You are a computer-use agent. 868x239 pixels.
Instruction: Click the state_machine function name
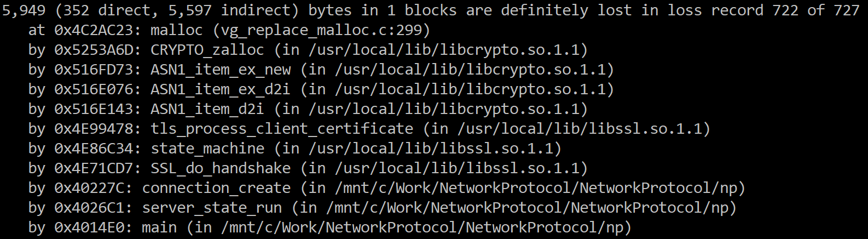[207, 149]
